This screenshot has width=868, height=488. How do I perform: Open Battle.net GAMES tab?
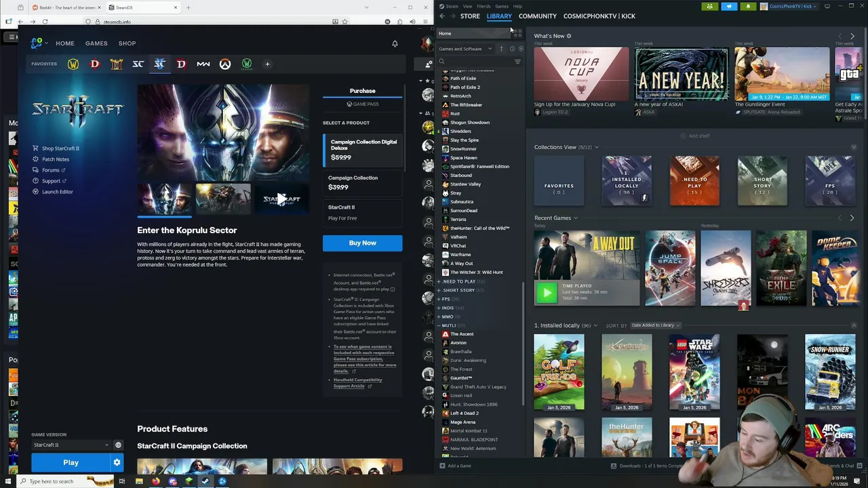96,43
